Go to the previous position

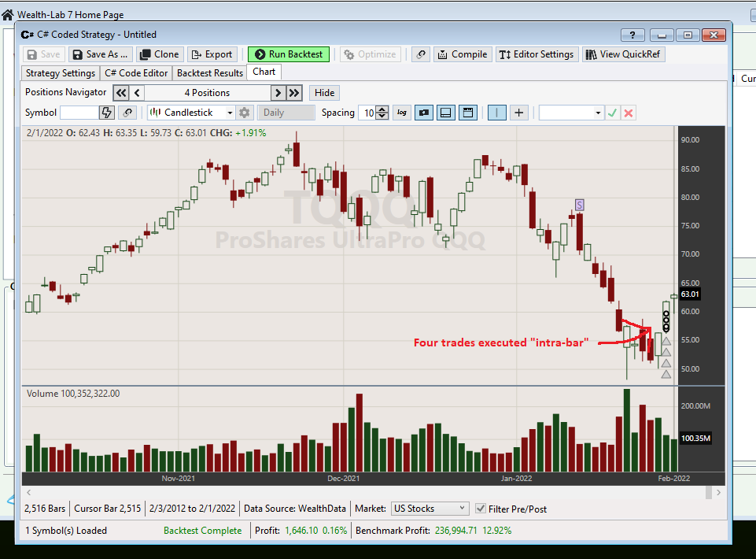(137, 93)
